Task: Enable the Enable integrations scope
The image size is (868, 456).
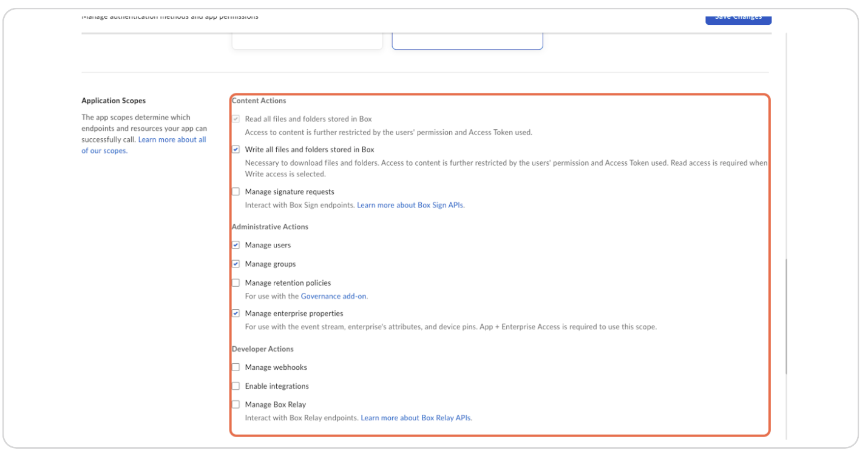Action: click(236, 386)
